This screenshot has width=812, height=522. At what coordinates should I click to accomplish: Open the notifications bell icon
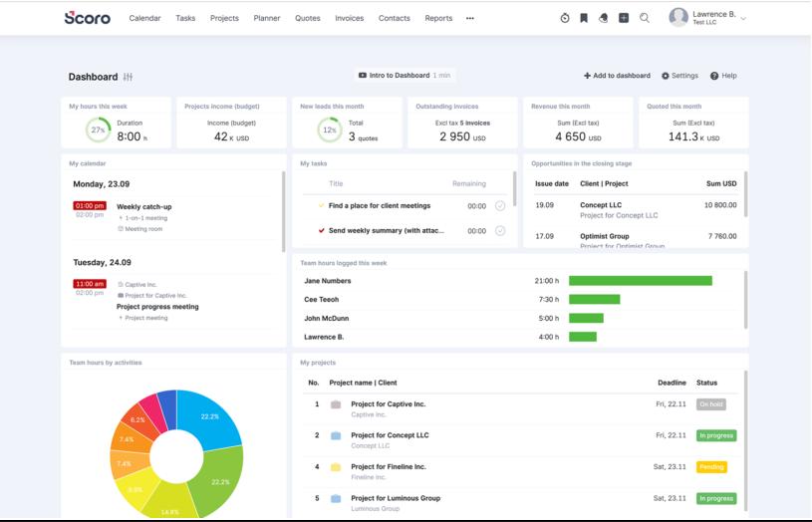point(604,18)
